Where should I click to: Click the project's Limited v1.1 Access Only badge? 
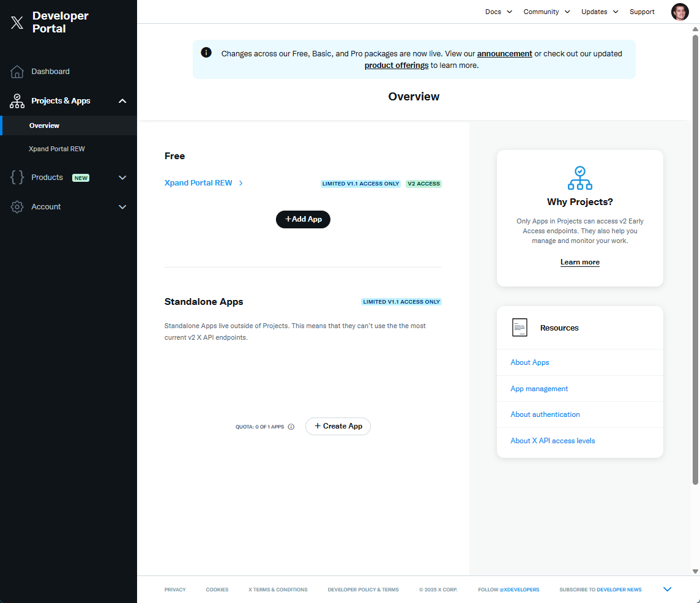click(x=361, y=184)
